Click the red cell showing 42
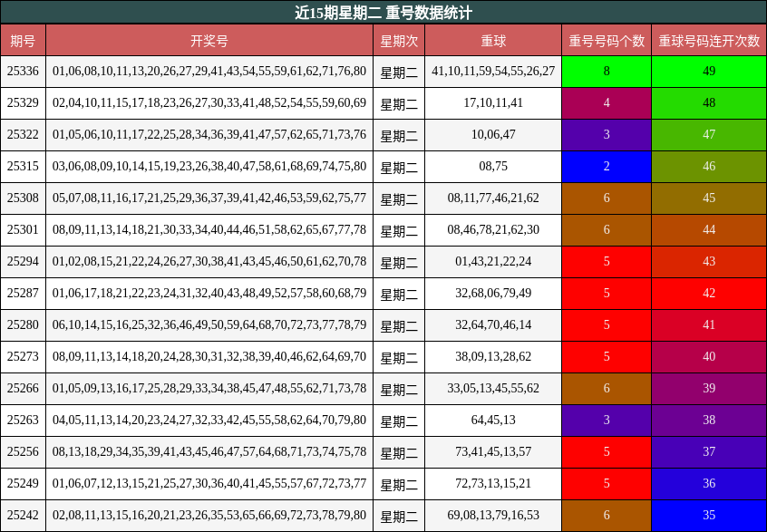The height and width of the screenshot is (532, 767). 709,294
